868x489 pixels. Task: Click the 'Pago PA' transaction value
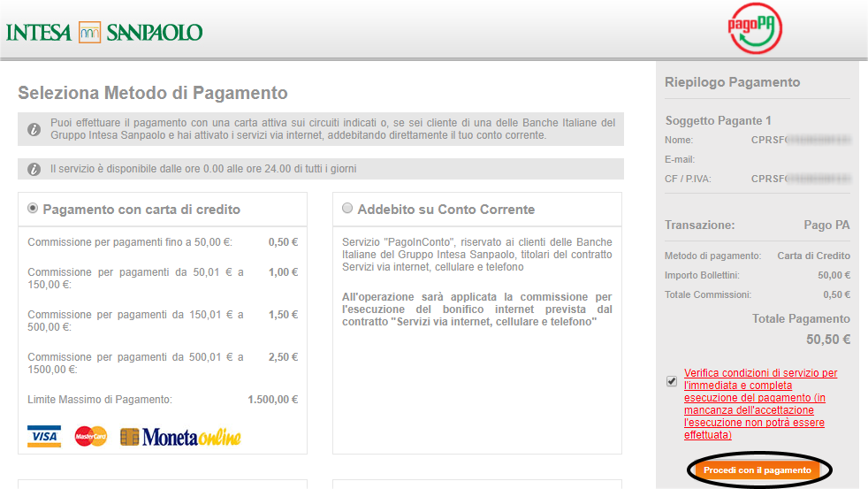coord(826,225)
